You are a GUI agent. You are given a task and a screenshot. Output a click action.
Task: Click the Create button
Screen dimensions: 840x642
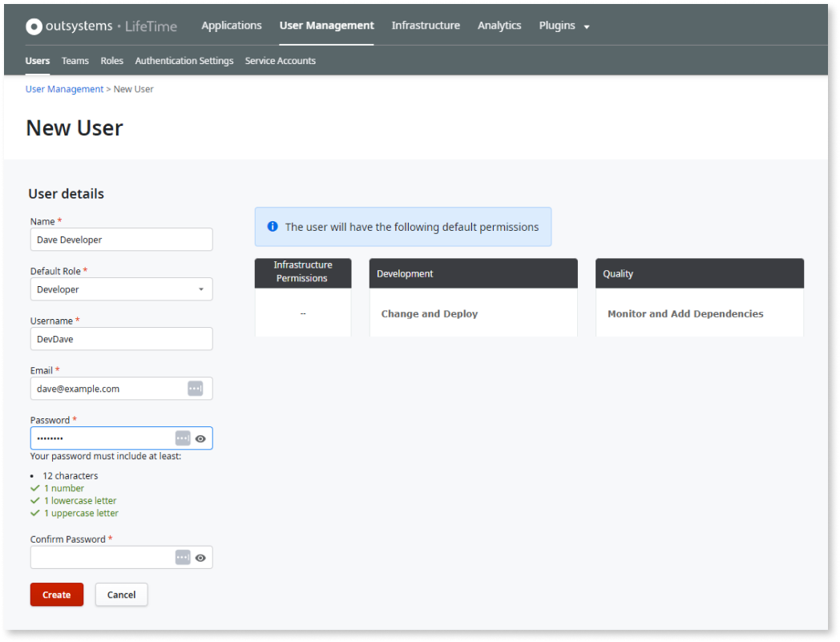click(56, 594)
